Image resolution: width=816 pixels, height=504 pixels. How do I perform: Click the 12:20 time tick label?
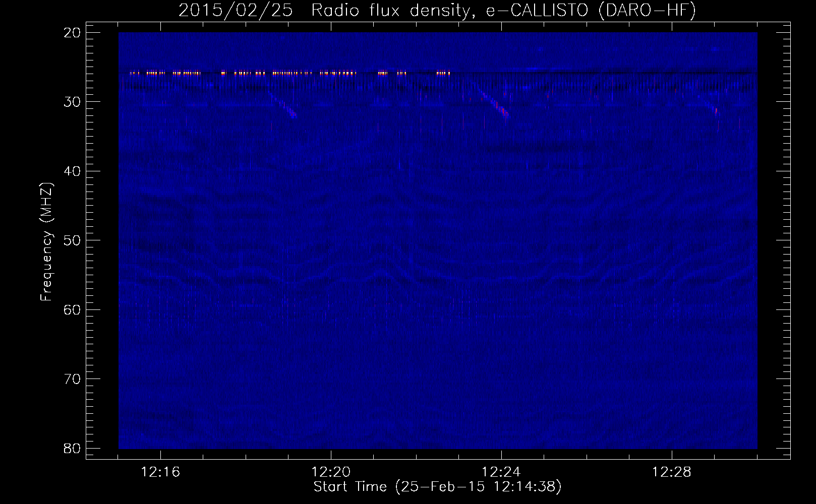click(x=331, y=472)
